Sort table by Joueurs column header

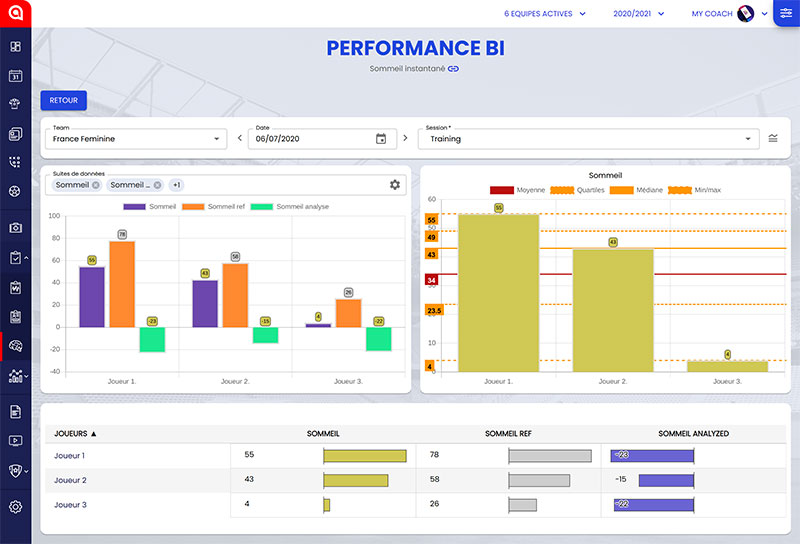(76, 434)
